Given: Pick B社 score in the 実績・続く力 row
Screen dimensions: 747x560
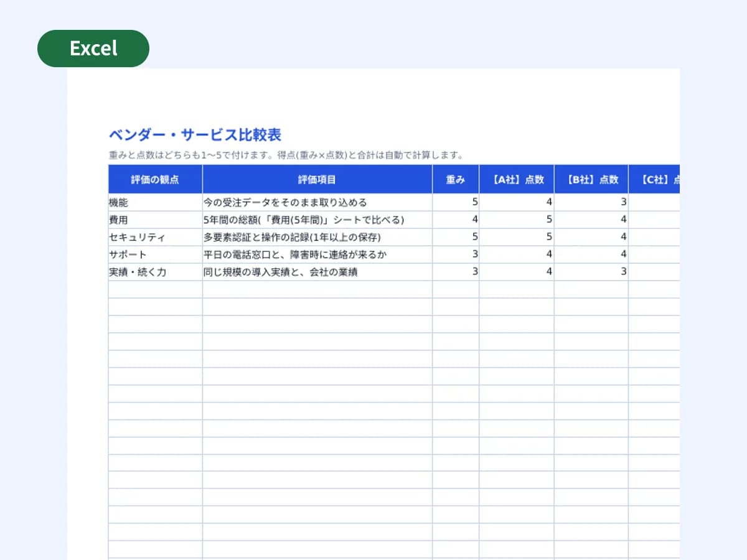Looking at the screenshot, I should tap(591, 272).
